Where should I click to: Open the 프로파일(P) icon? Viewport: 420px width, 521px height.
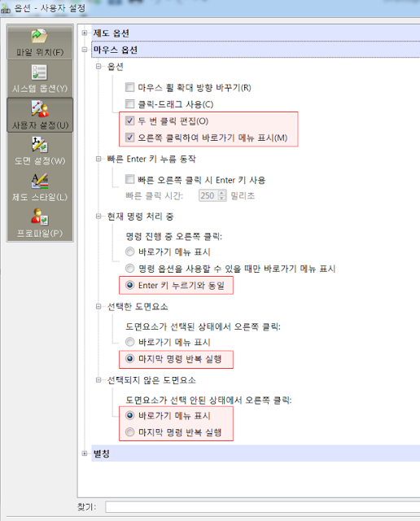(40, 223)
